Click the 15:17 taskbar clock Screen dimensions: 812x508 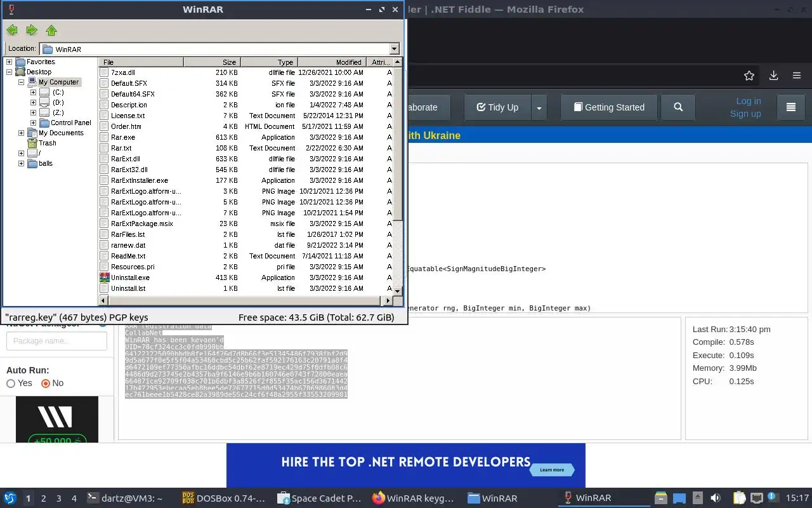pos(796,498)
